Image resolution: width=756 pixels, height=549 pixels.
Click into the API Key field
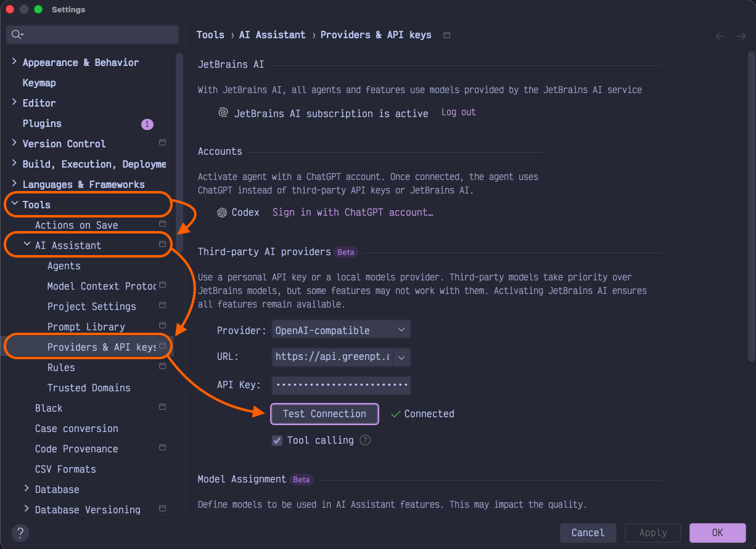coord(341,385)
